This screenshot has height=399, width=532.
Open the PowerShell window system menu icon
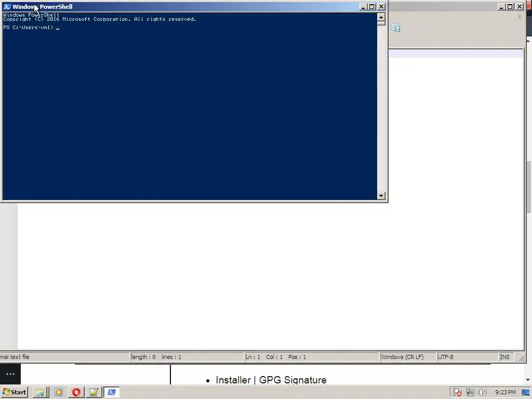tap(7, 6)
